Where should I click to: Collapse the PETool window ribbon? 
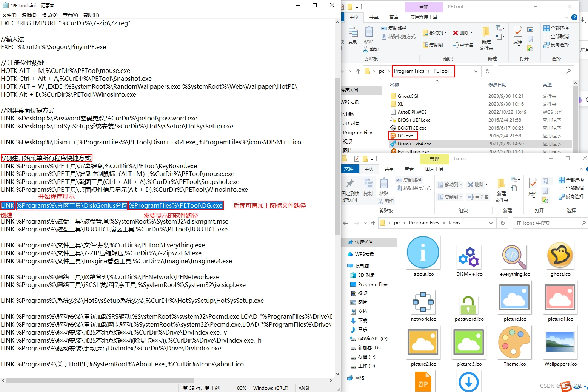point(566,17)
